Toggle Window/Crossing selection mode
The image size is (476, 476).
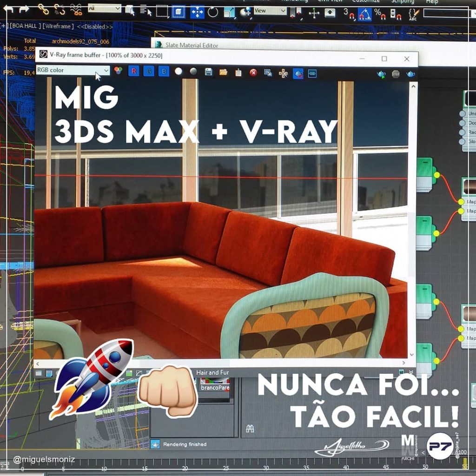click(178, 12)
